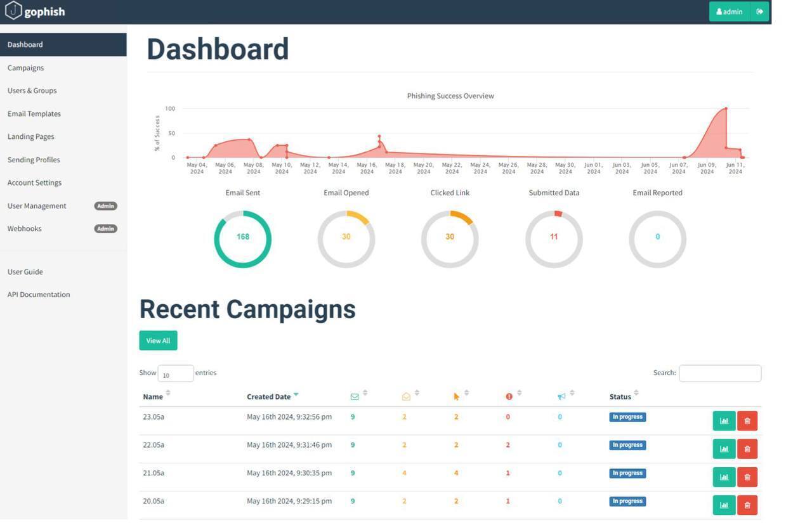Delete campaign 22.05a with trash icon
This screenshot has width=812, height=523.
coord(747,449)
